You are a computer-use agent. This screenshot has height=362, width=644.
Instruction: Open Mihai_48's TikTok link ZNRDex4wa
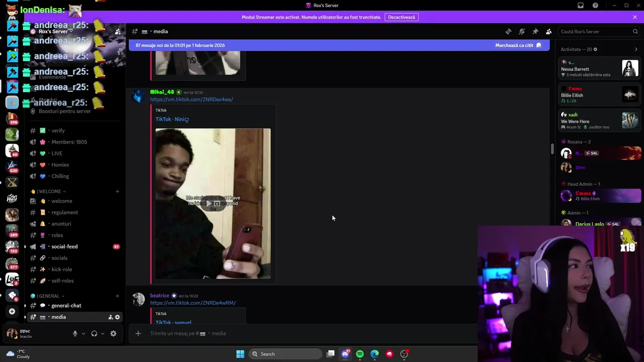point(191,100)
